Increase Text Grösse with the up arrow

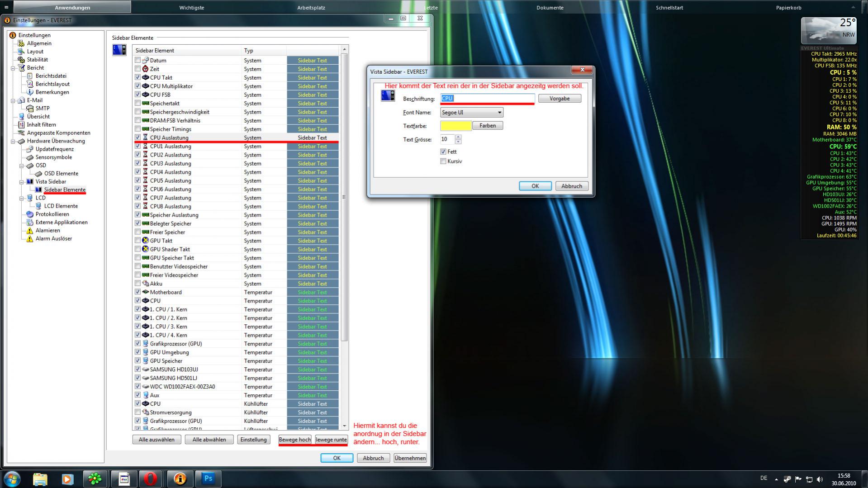point(458,137)
